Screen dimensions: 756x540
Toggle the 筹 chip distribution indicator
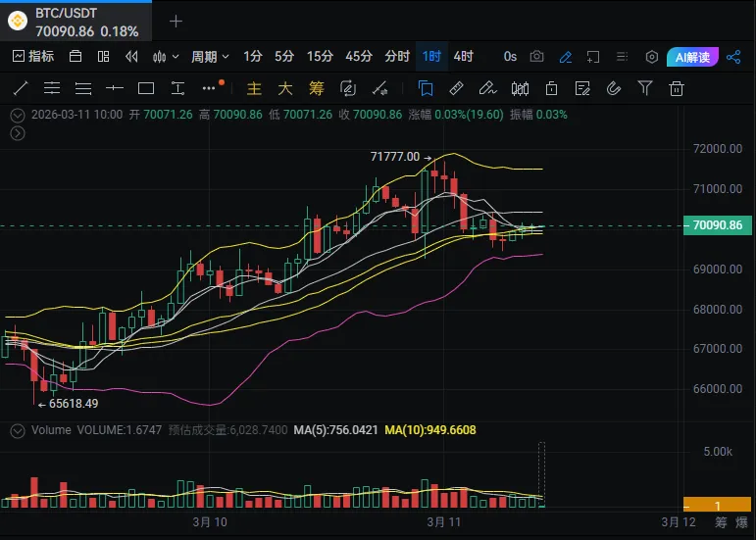click(317, 88)
